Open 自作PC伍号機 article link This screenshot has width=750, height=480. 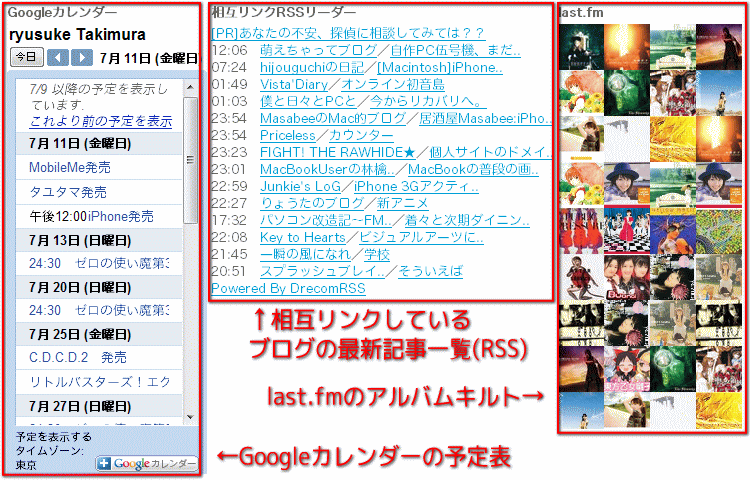(x=455, y=50)
